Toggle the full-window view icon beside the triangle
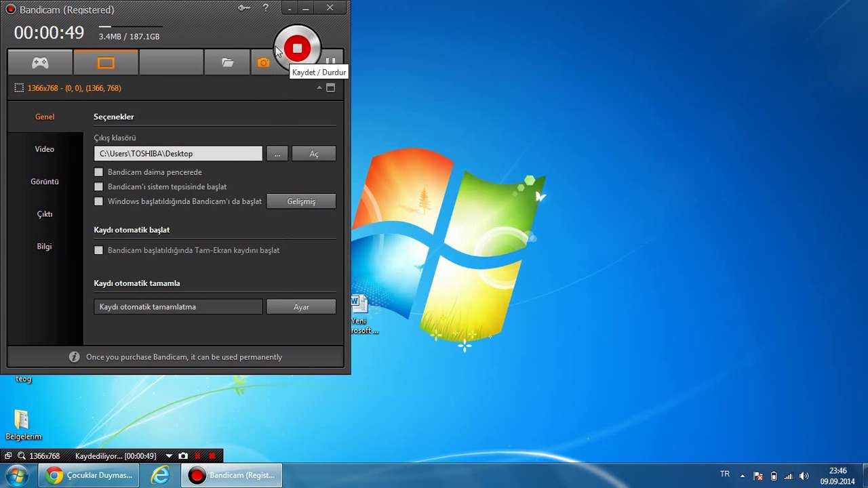 pos(331,88)
